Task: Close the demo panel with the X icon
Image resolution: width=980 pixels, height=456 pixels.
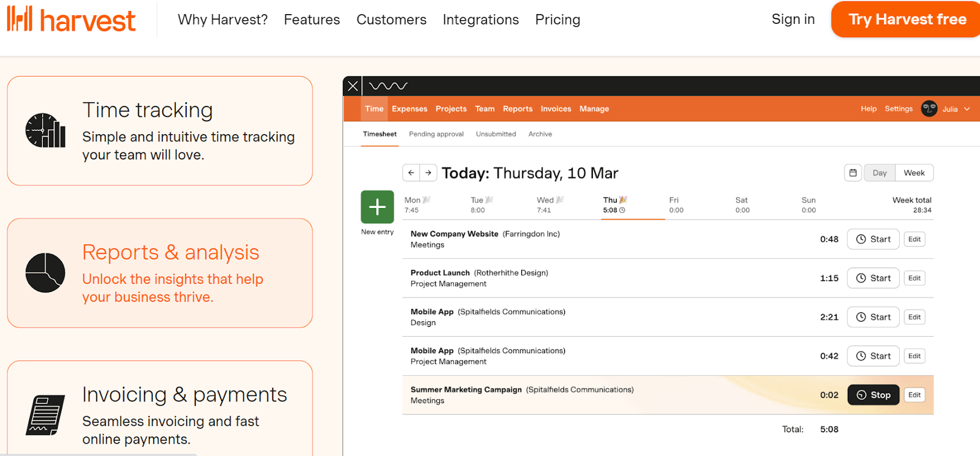Action: 353,86
